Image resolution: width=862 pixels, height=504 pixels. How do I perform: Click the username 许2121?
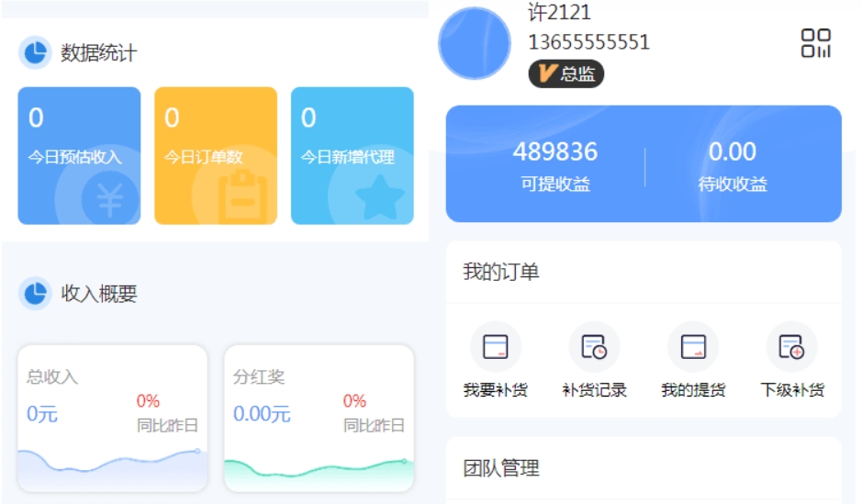click(x=559, y=13)
